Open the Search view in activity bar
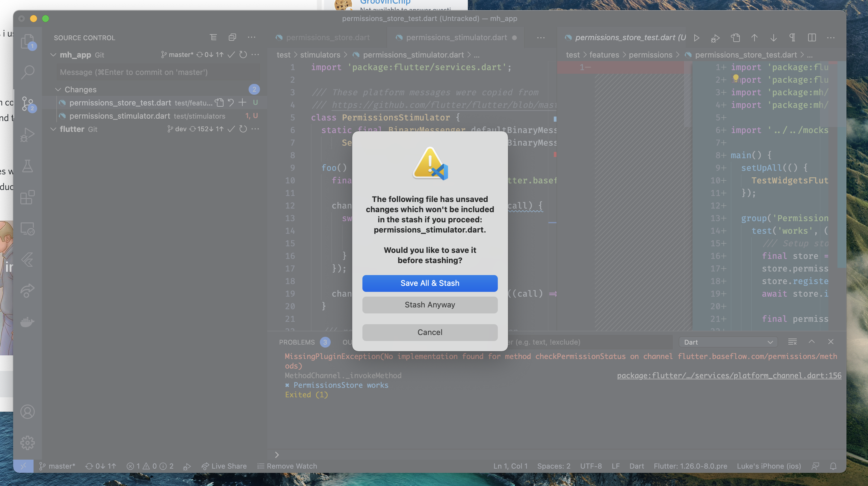This screenshot has height=486, width=868. (28, 72)
